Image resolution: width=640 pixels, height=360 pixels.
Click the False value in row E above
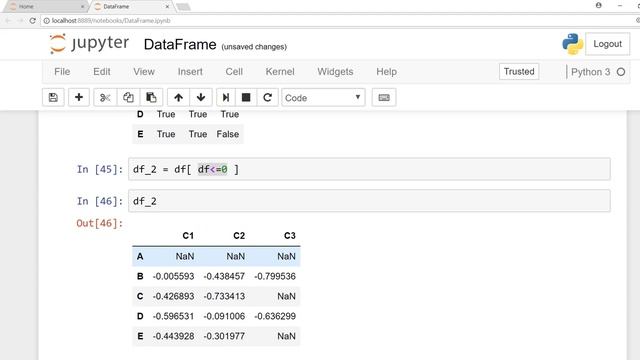click(x=228, y=134)
